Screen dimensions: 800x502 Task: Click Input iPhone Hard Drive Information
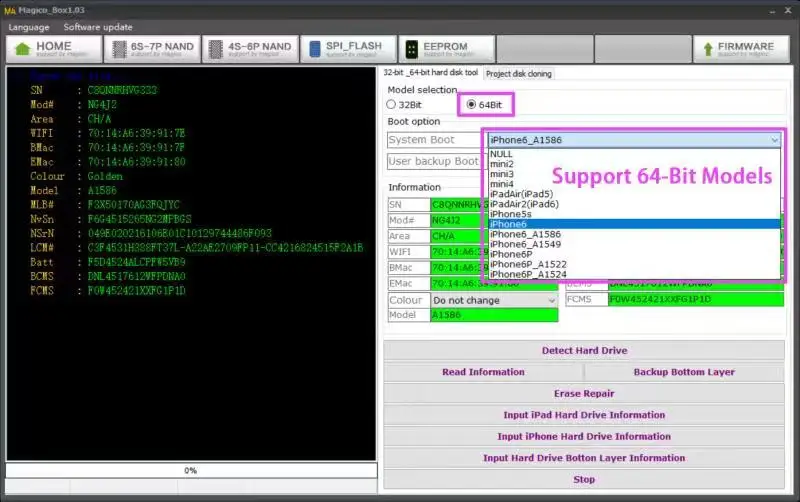tap(584, 437)
